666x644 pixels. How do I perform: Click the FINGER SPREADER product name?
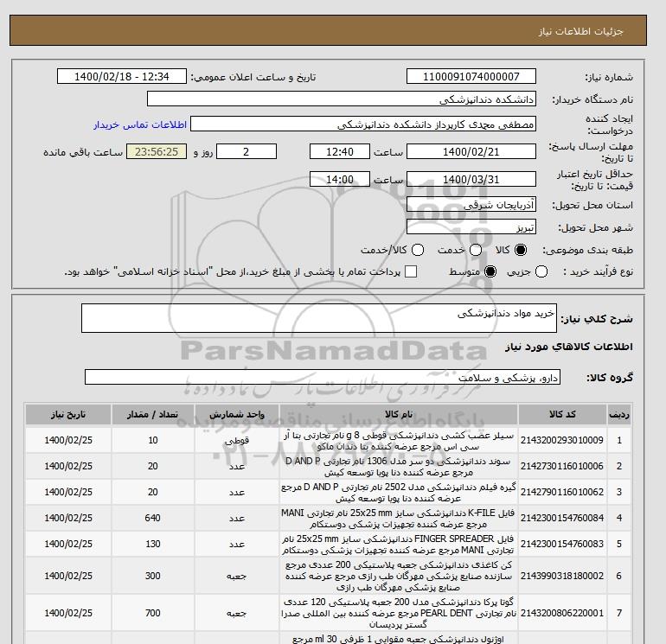399,545
